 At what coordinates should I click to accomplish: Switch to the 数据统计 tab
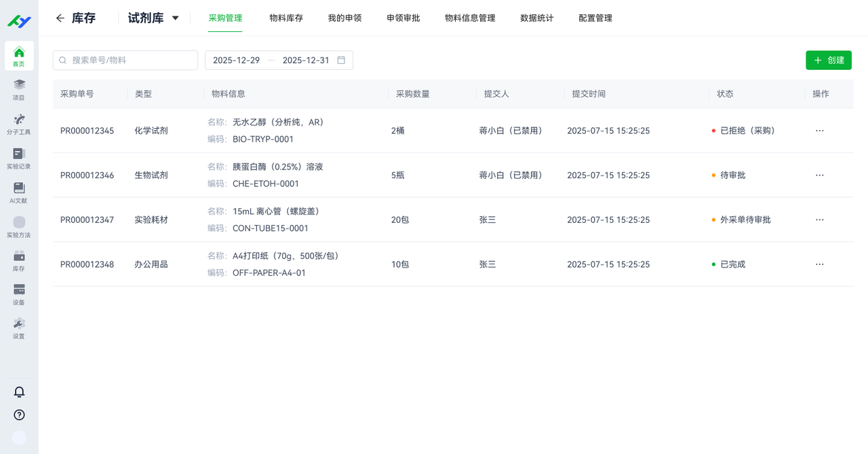536,18
